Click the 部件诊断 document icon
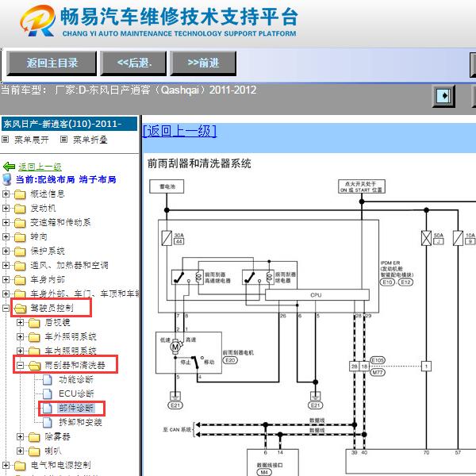The width and height of the screenshot is (476, 476). [x=48, y=408]
